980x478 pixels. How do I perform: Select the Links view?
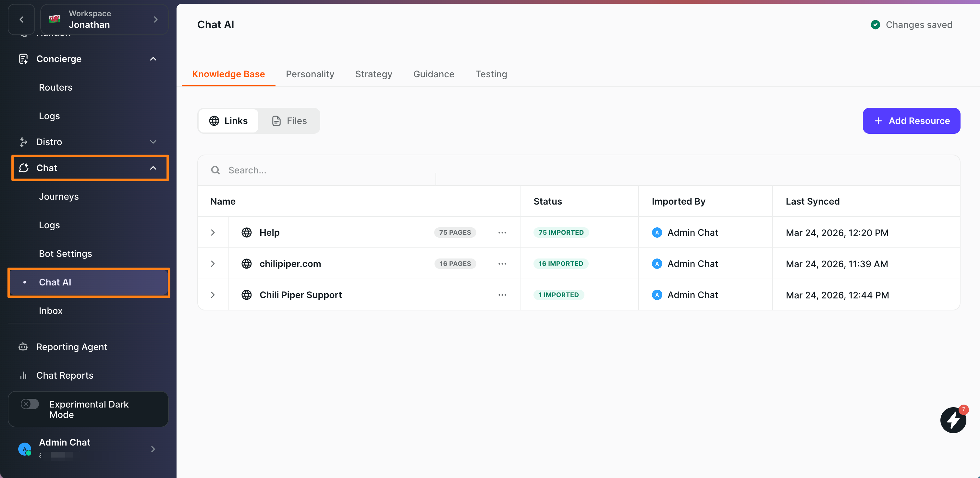[x=228, y=121]
